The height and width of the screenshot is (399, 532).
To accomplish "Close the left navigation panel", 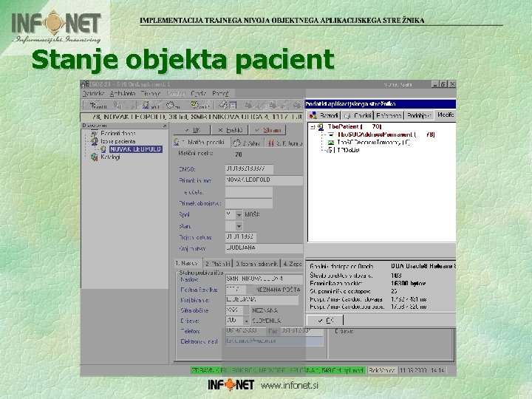I will pyautogui.click(x=165, y=126).
